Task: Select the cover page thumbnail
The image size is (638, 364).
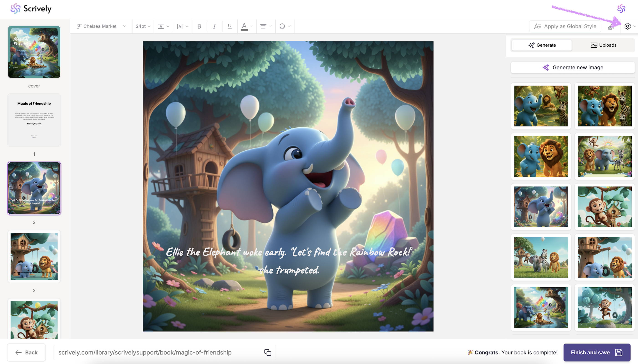Action: coord(34,52)
